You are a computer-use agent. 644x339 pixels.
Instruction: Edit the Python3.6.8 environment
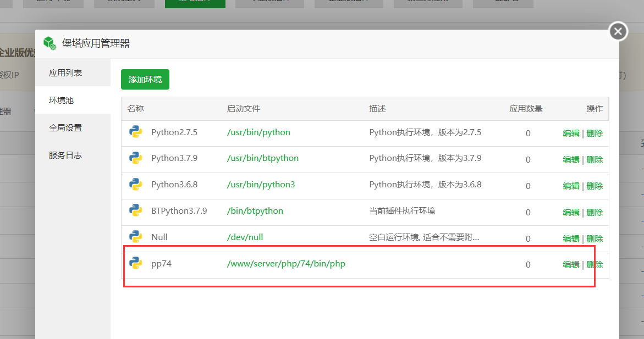[571, 186]
